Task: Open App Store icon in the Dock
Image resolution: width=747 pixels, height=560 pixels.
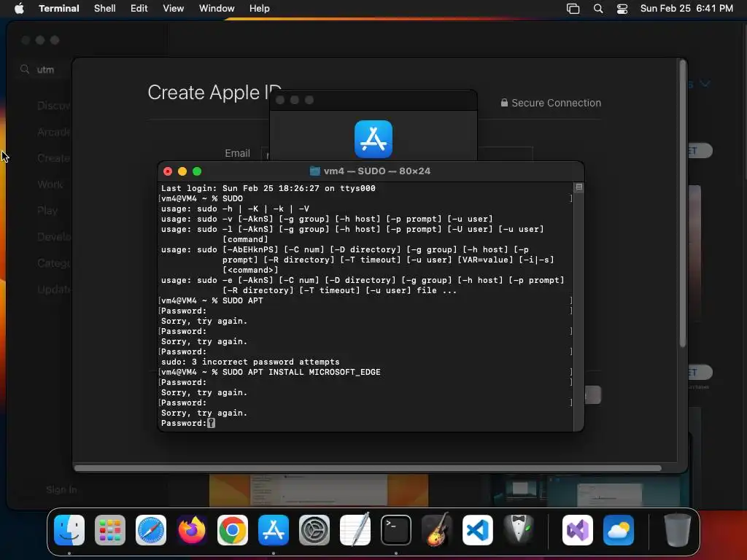Action: (x=274, y=530)
